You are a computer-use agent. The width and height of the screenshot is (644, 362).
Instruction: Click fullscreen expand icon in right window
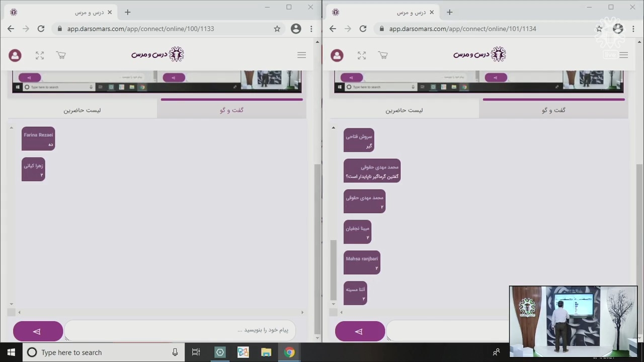point(362,55)
